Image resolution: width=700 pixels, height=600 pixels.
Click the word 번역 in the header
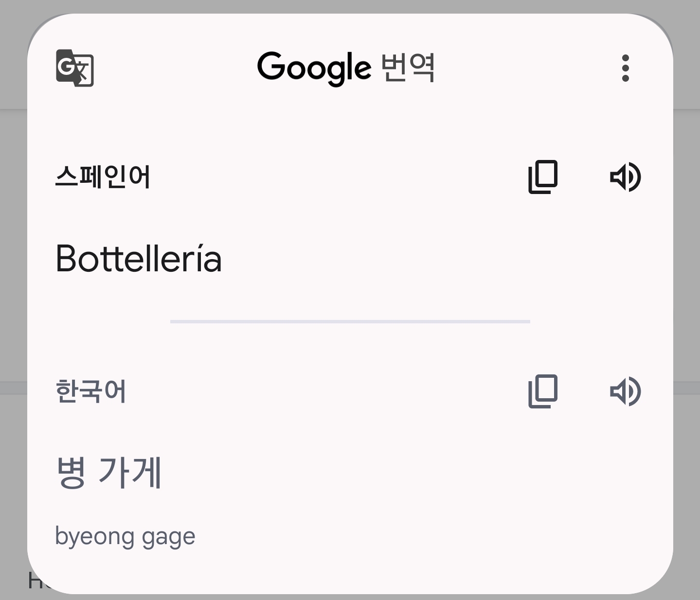coord(408,68)
